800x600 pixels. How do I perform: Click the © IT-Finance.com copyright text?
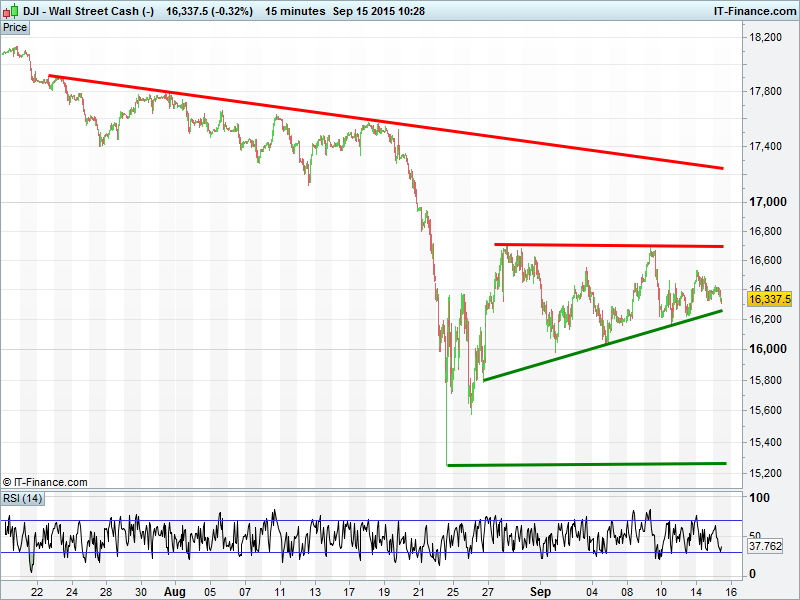pyautogui.click(x=45, y=482)
